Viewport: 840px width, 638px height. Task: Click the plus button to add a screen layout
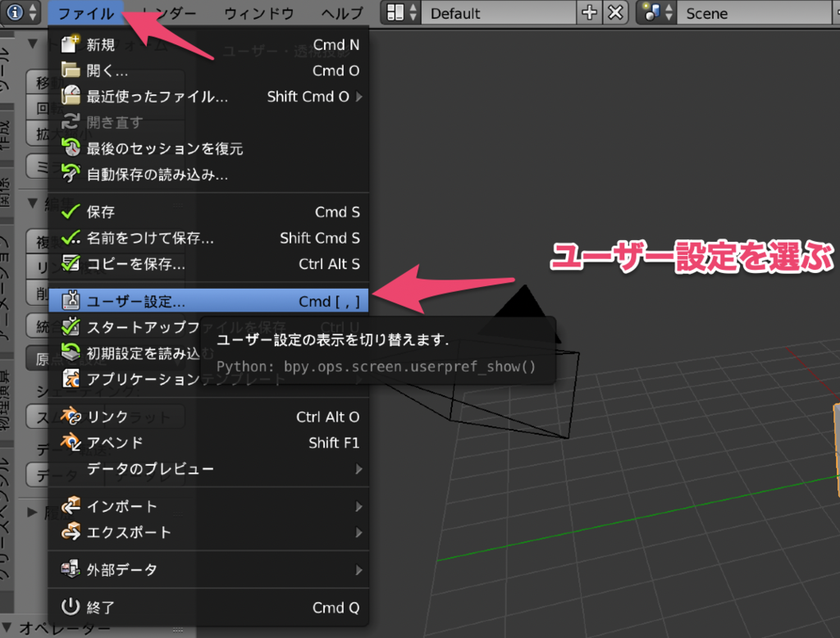point(589,12)
